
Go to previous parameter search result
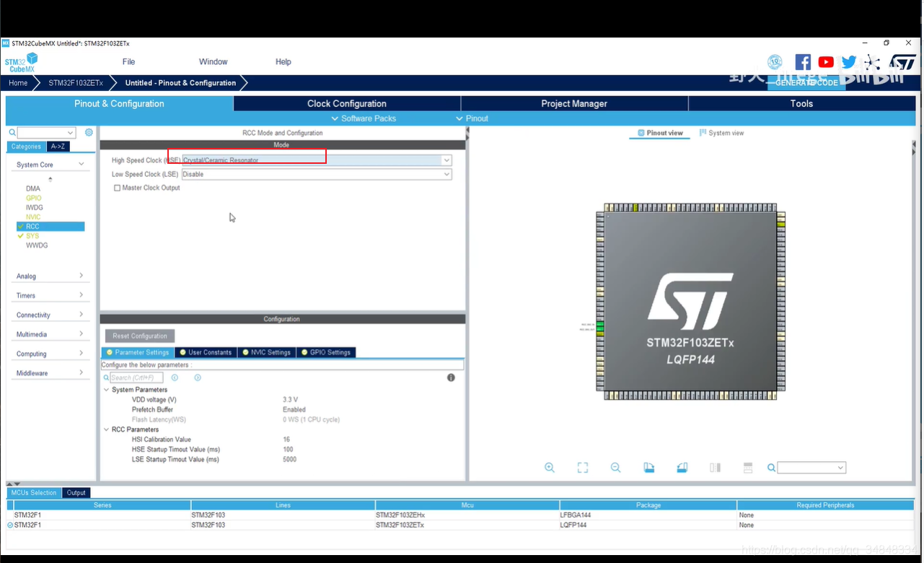[175, 377]
